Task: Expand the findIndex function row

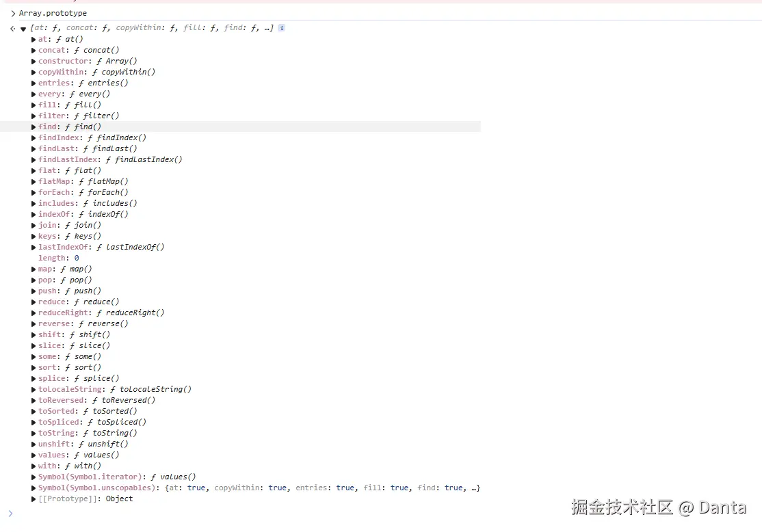Action: 34,138
